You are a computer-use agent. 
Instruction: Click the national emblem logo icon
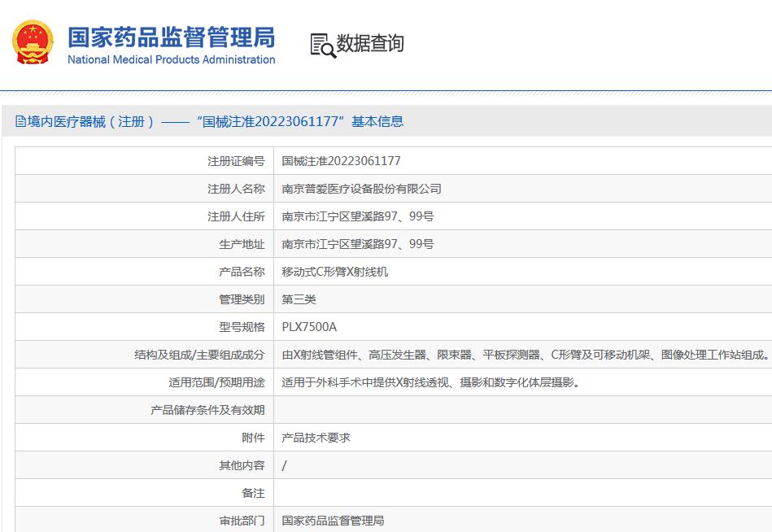coord(33,39)
